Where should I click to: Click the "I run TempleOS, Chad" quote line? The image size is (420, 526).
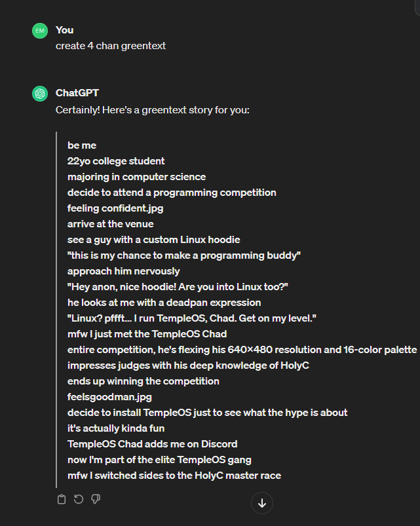point(192,318)
